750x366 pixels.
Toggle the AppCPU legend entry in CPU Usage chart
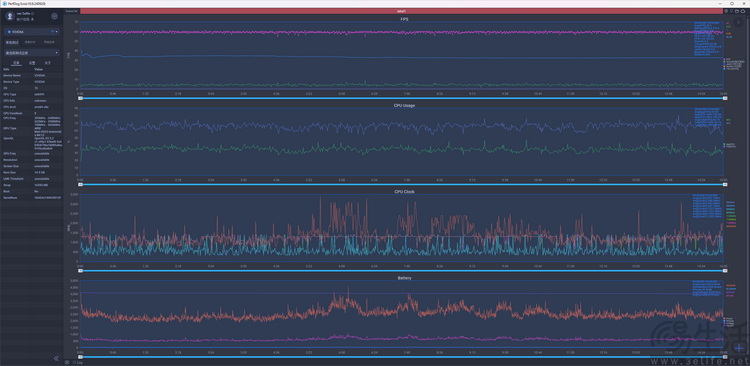[730, 144]
